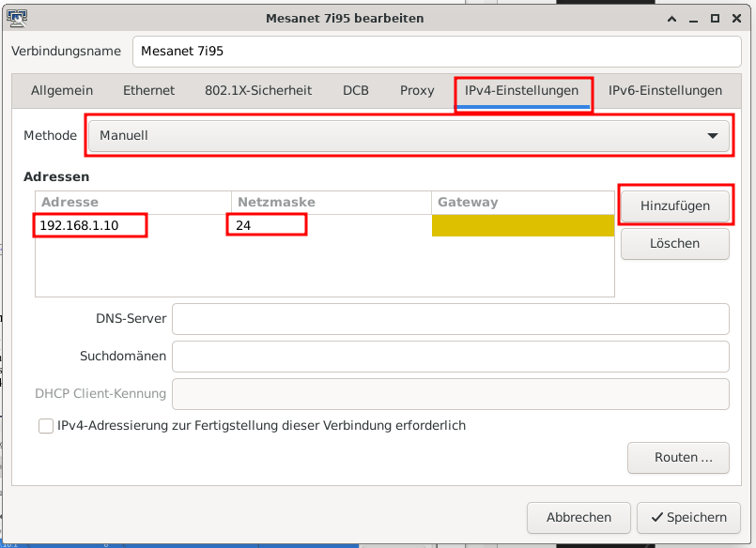The height and width of the screenshot is (548, 756).
Task: Open the Ethernet tab
Action: click(x=148, y=90)
